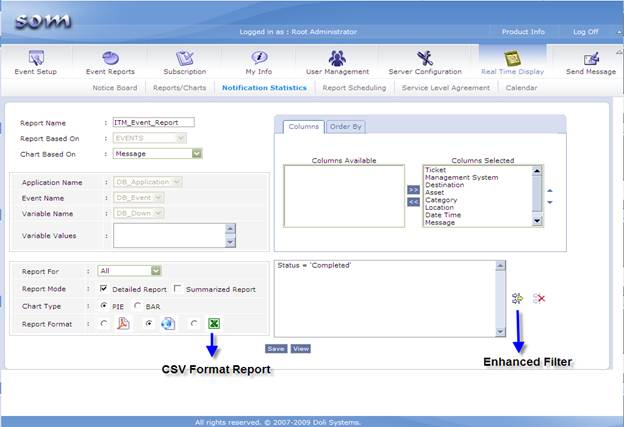Switch to the Order By tab

pos(346,126)
